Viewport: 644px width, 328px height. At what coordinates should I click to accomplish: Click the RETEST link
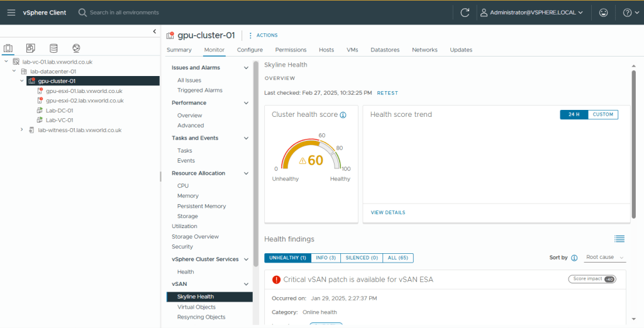387,93
